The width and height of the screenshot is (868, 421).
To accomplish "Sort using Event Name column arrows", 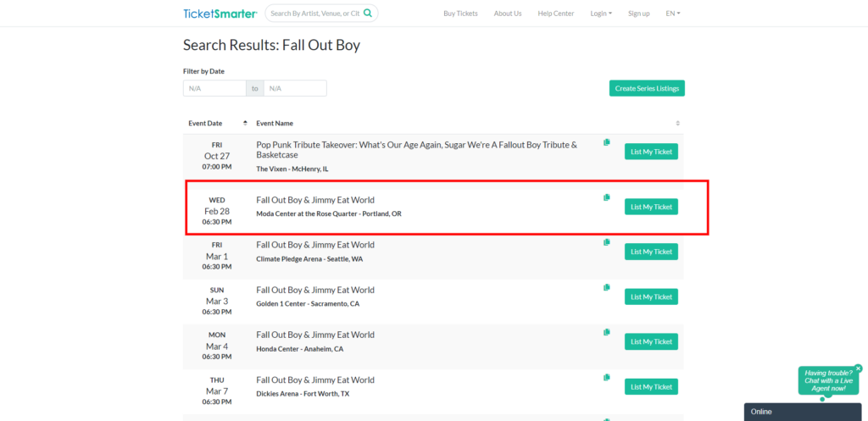I will [x=677, y=124].
